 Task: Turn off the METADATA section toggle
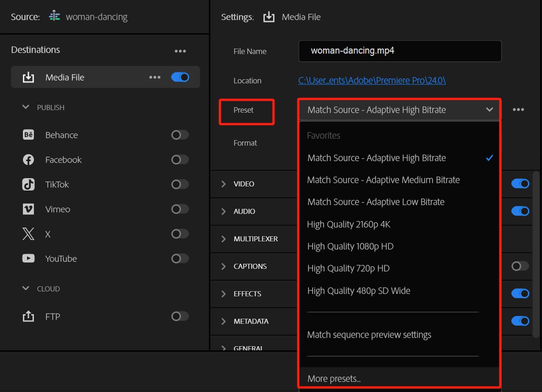(520, 321)
